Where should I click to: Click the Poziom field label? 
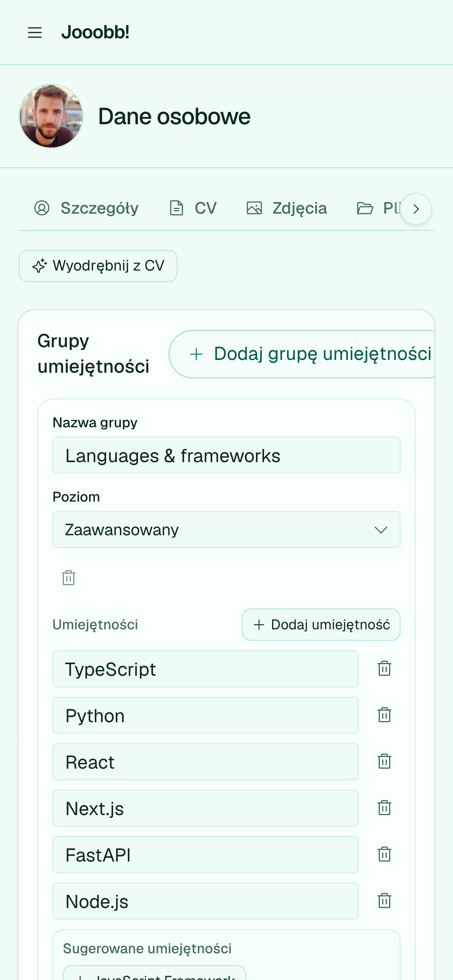click(x=76, y=497)
